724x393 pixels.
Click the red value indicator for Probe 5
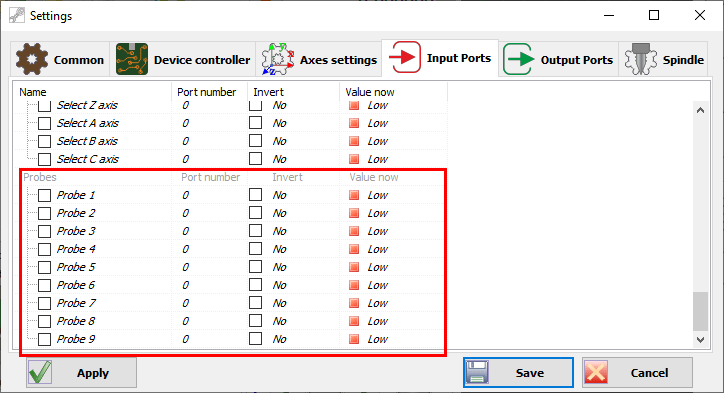point(354,267)
